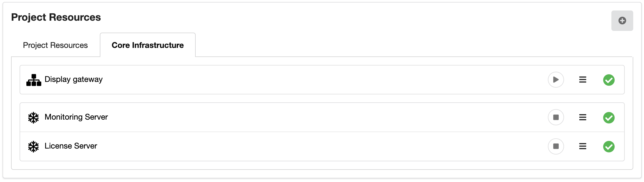Open the Monitoring Server resource name
This screenshot has width=644, height=182.
point(76,117)
